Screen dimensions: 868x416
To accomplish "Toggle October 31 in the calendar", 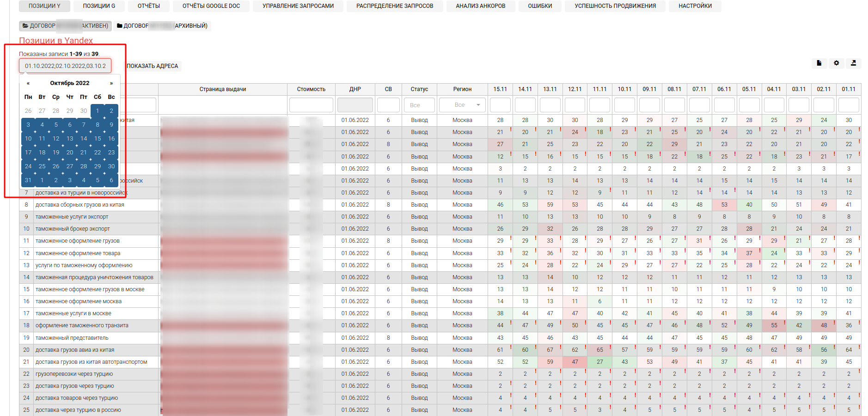I will point(28,180).
